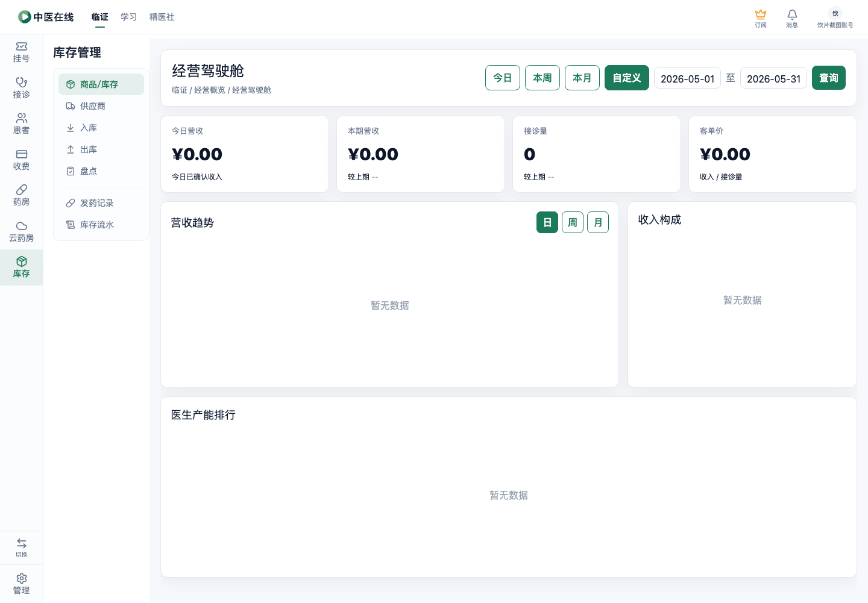Click the 经营概览 breadcrumb text
This screenshot has width=868, height=603.
point(210,90)
